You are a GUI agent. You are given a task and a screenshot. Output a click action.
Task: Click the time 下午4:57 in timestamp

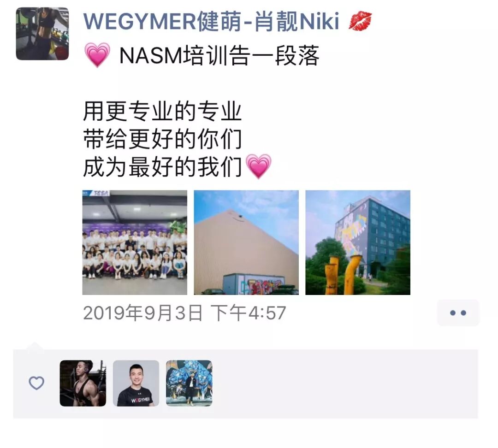point(248,313)
